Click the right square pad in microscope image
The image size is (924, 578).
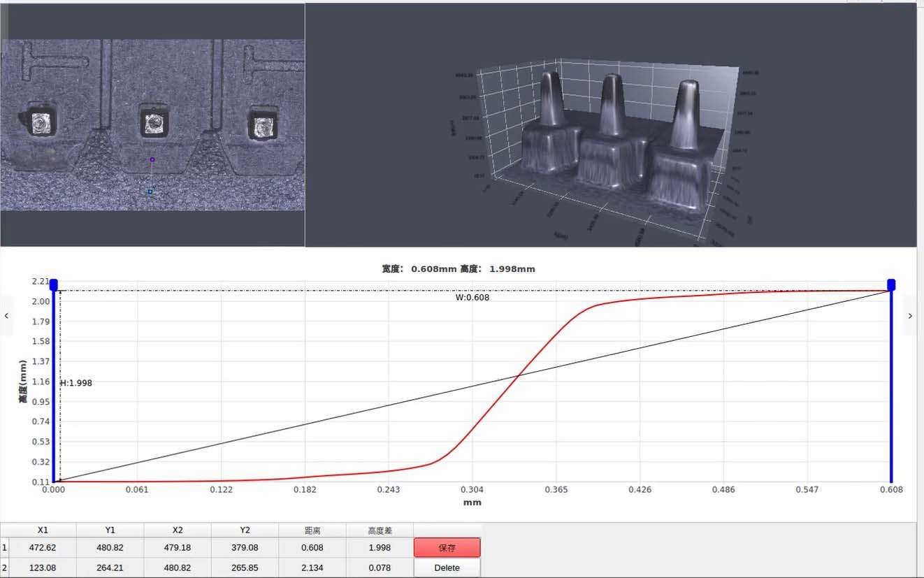[262, 126]
